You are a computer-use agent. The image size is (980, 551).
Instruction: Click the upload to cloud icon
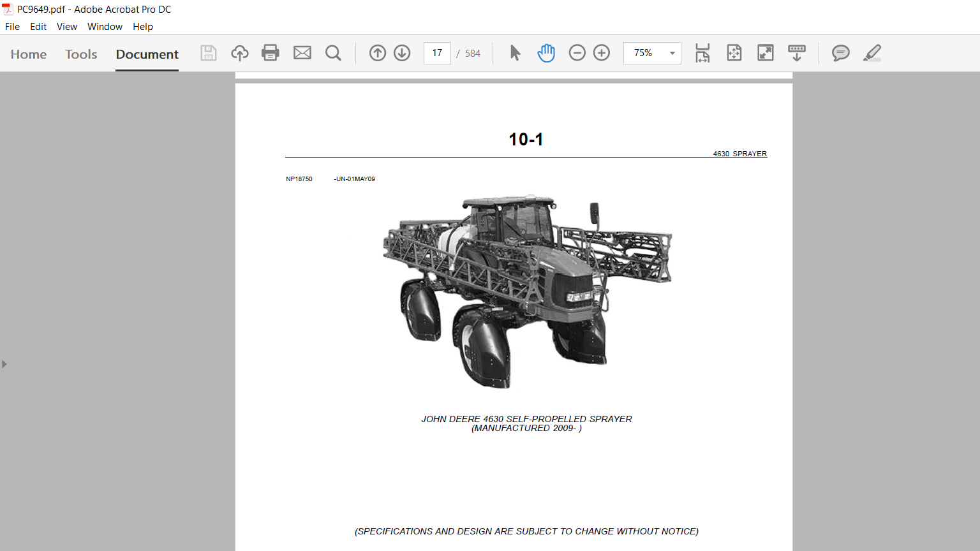click(x=240, y=53)
